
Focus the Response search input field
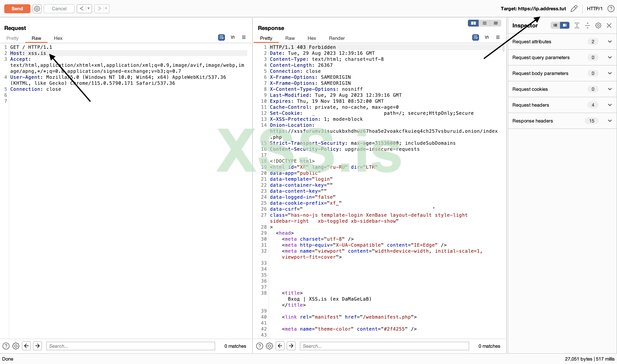tap(384, 346)
